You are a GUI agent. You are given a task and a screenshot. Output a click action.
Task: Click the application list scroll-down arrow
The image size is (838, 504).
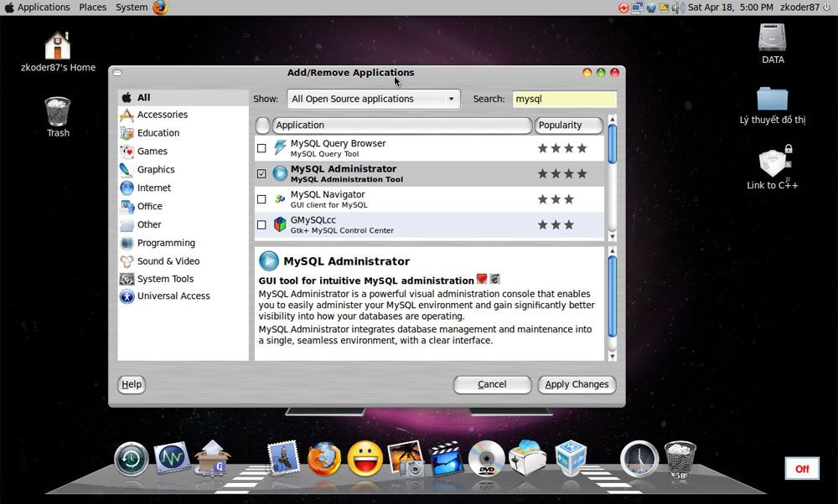[x=613, y=237]
